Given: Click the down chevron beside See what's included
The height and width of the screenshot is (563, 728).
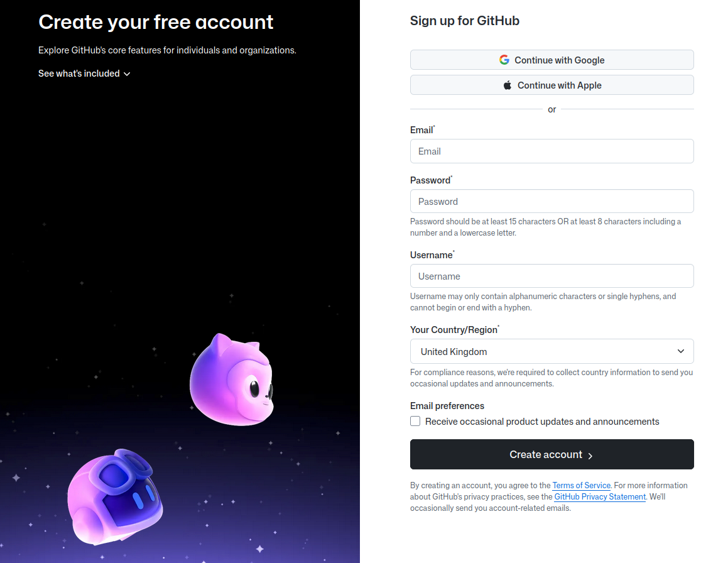Looking at the screenshot, I should [127, 74].
